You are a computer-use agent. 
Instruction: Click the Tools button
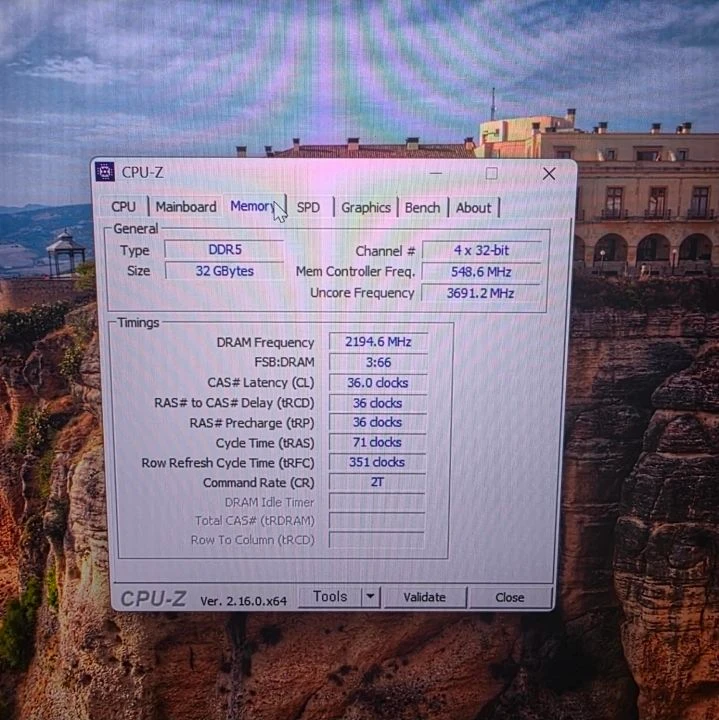tap(330, 596)
